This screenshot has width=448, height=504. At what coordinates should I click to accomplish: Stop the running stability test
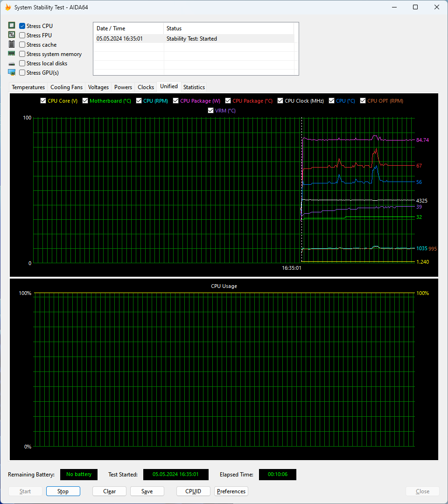pyautogui.click(x=63, y=491)
